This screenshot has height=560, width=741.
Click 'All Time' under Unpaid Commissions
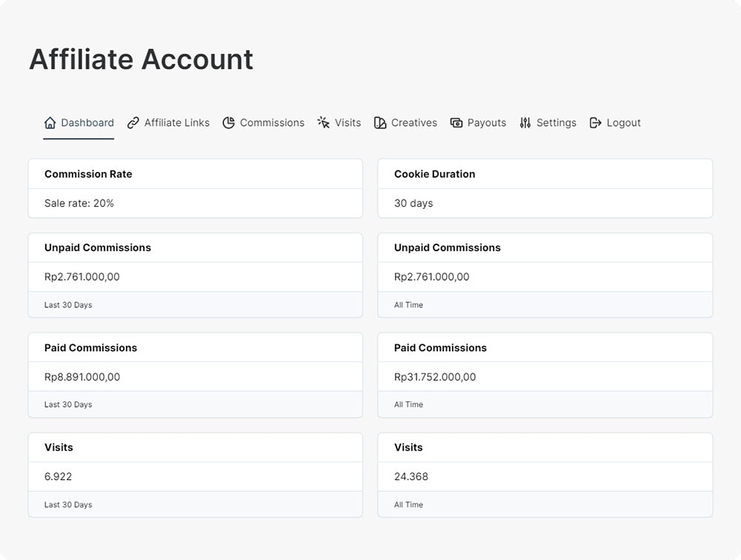tap(409, 305)
